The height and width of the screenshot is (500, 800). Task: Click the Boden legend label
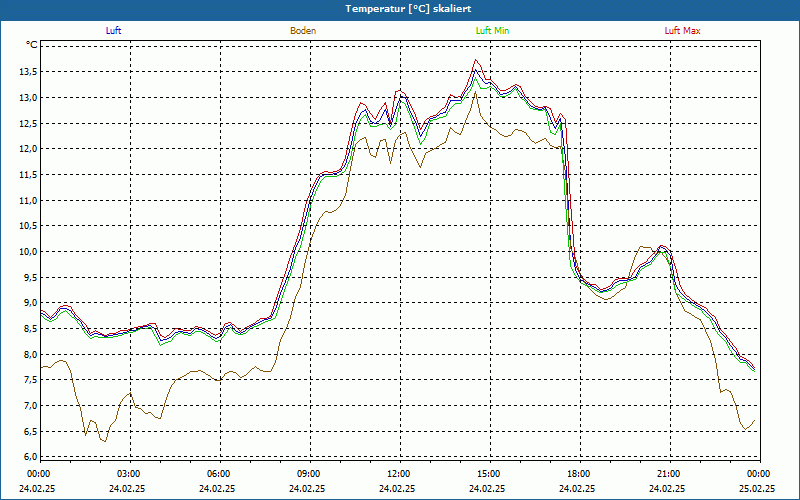tap(303, 31)
